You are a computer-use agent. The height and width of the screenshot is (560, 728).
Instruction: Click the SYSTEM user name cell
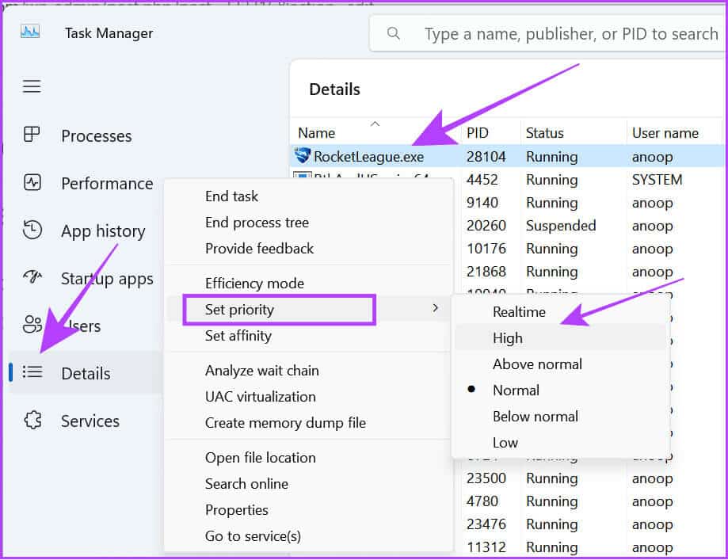pos(657,179)
